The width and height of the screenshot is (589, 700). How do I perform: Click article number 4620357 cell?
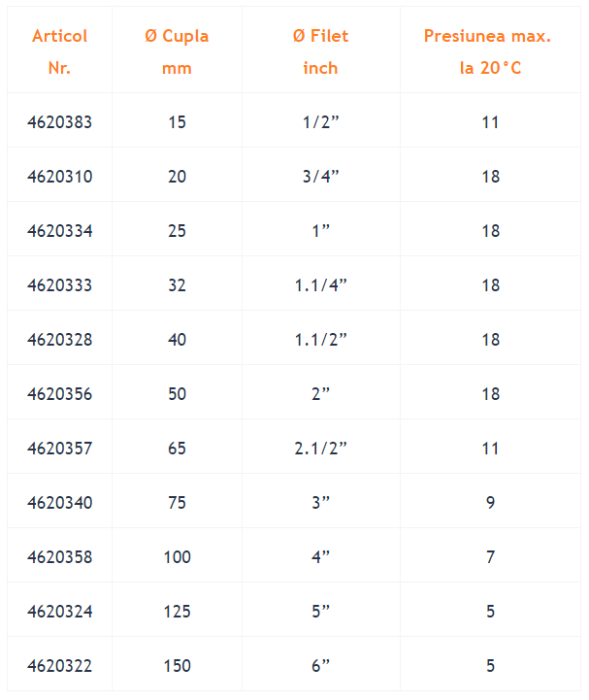click(x=60, y=449)
